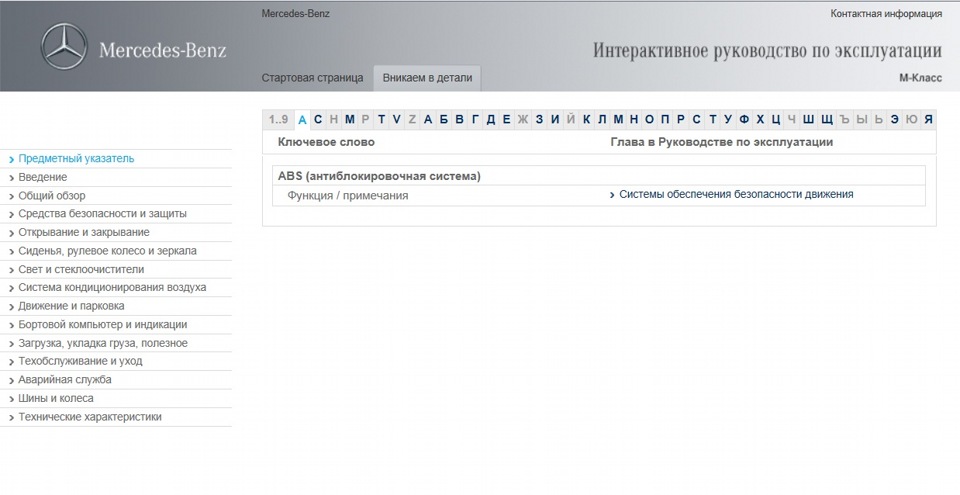Open index entries for letter Л

coord(602,119)
